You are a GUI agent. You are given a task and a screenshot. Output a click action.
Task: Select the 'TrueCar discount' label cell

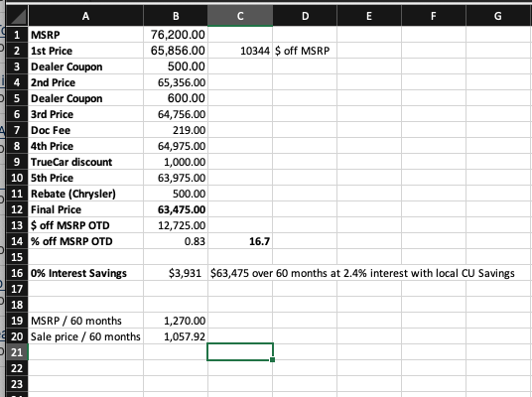[85, 162]
